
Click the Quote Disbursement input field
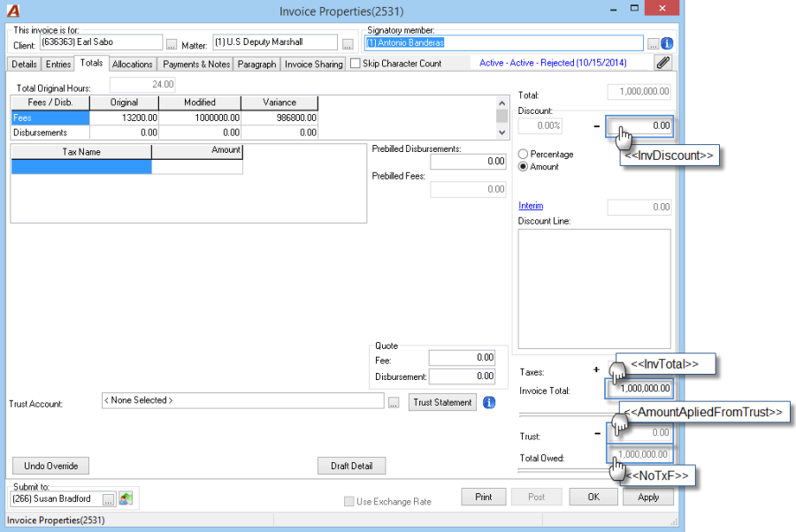(x=462, y=376)
